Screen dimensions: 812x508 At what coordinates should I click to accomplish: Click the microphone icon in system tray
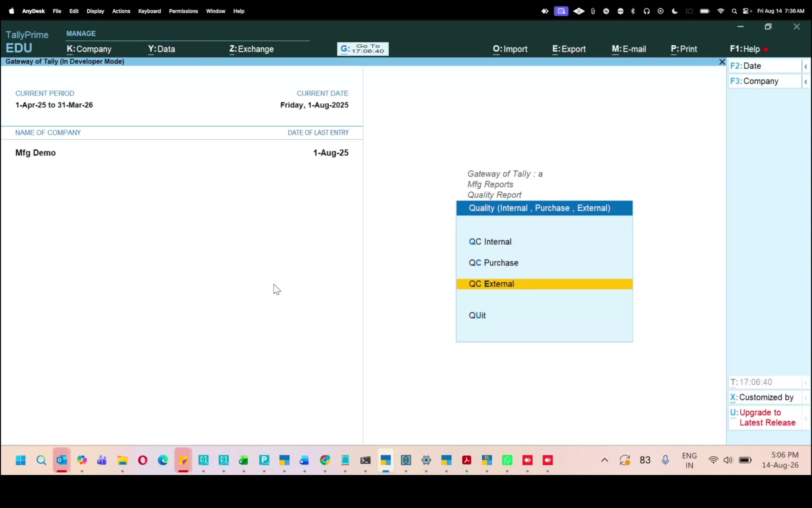click(x=665, y=460)
